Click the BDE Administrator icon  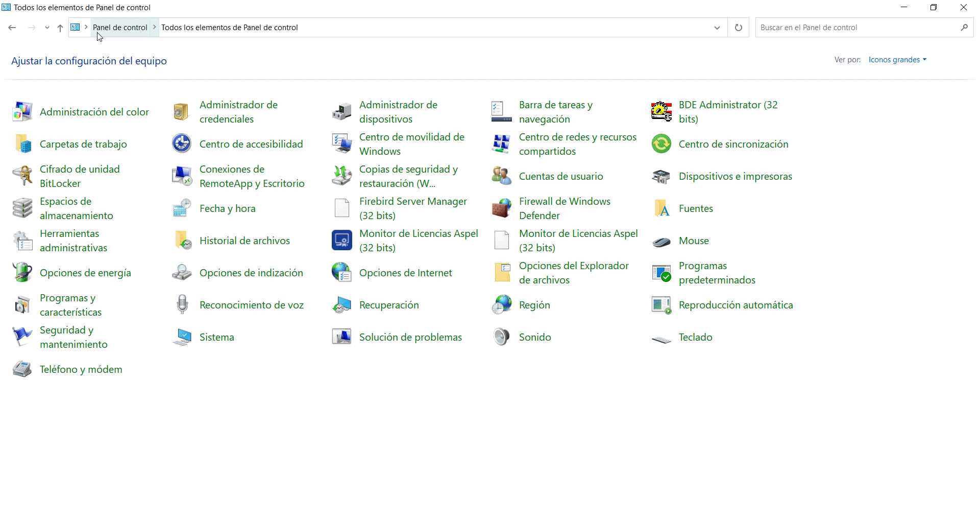click(x=661, y=112)
